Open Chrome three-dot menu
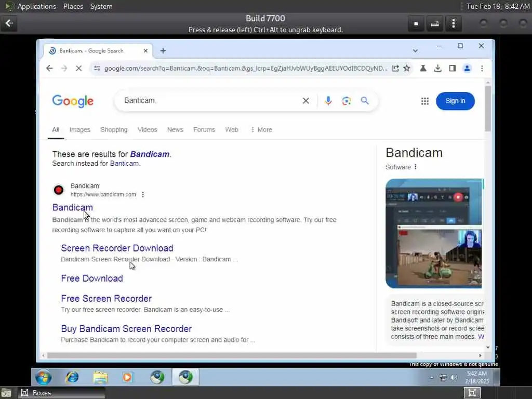 (x=482, y=68)
